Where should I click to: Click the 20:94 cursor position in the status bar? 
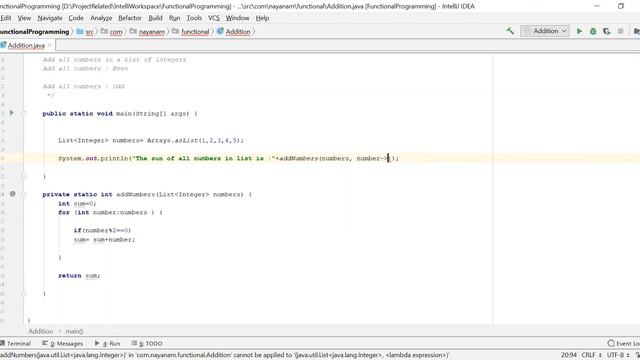[x=569, y=355]
